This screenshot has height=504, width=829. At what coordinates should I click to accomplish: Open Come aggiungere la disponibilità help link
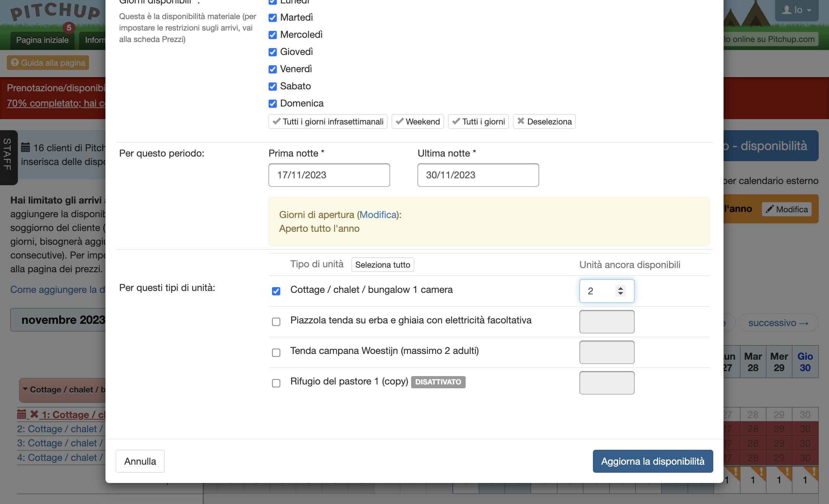pyautogui.click(x=58, y=290)
